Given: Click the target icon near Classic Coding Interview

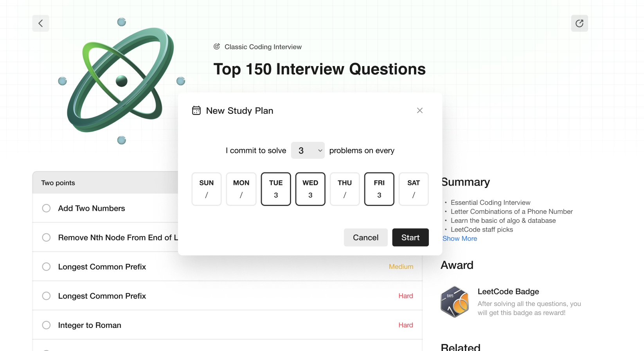Looking at the screenshot, I should point(217,47).
